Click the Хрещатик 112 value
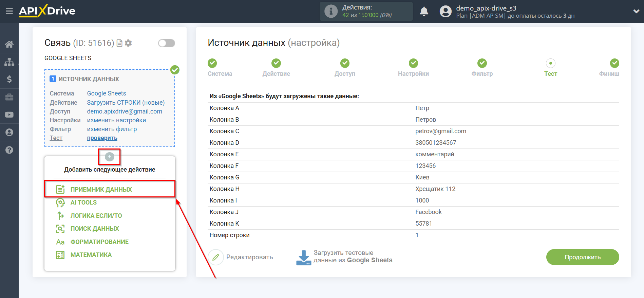The width and height of the screenshot is (644, 298). click(435, 189)
